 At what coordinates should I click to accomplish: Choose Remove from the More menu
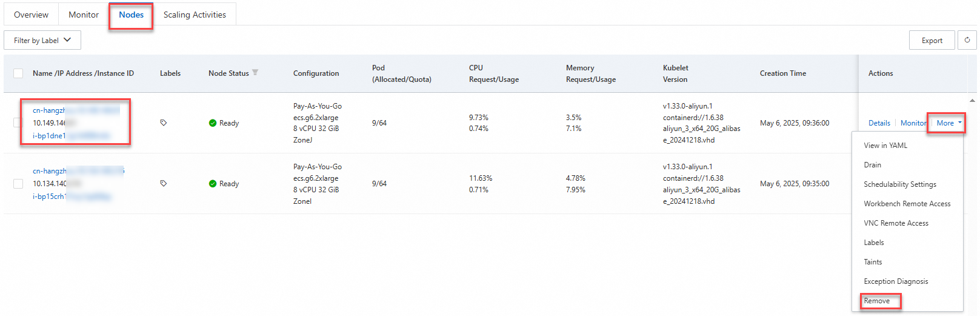coord(877,301)
